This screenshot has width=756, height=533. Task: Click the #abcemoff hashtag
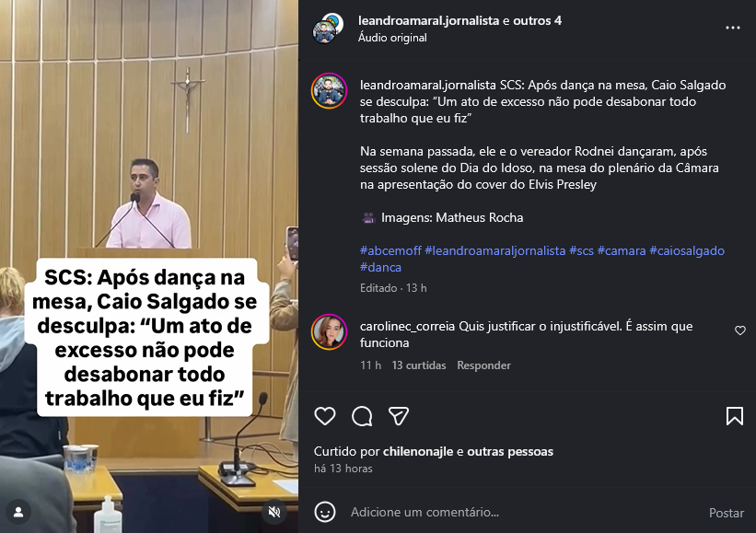390,250
